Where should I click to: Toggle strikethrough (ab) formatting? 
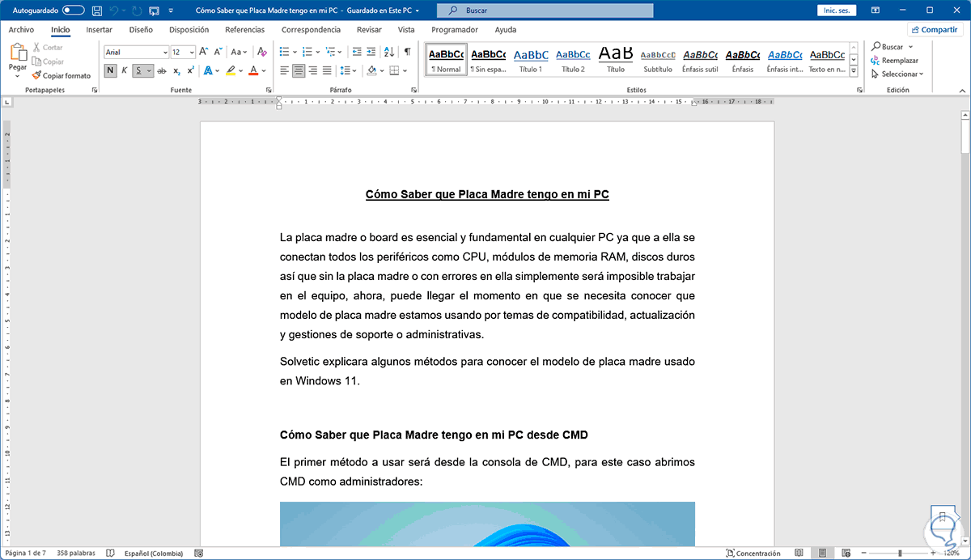(x=162, y=71)
